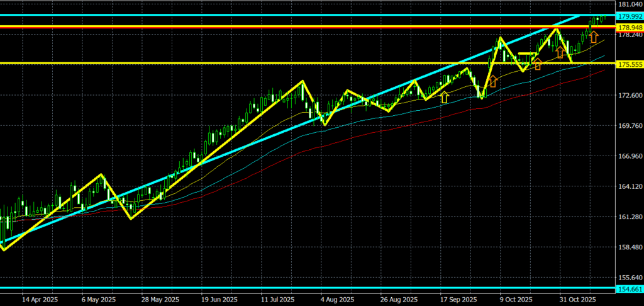Image resolution: width=644 pixels, height=306 pixels.
Task: Click the 179.992 cyan price label
Action: point(629,16)
